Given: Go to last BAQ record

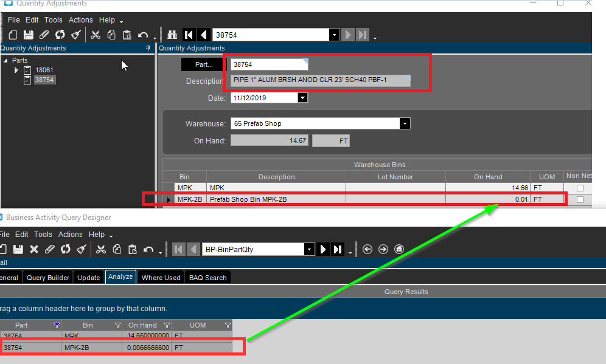Looking at the screenshot, I should pyautogui.click(x=338, y=249).
